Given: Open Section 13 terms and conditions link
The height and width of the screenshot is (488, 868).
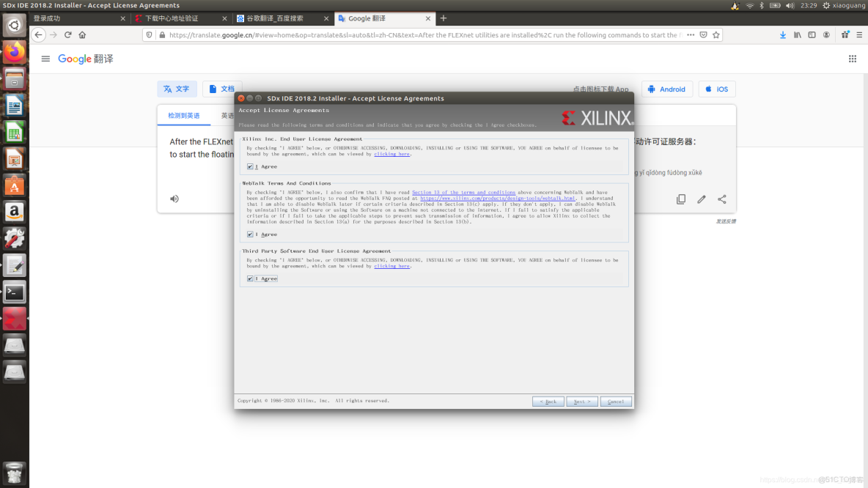Looking at the screenshot, I should 463,193.
